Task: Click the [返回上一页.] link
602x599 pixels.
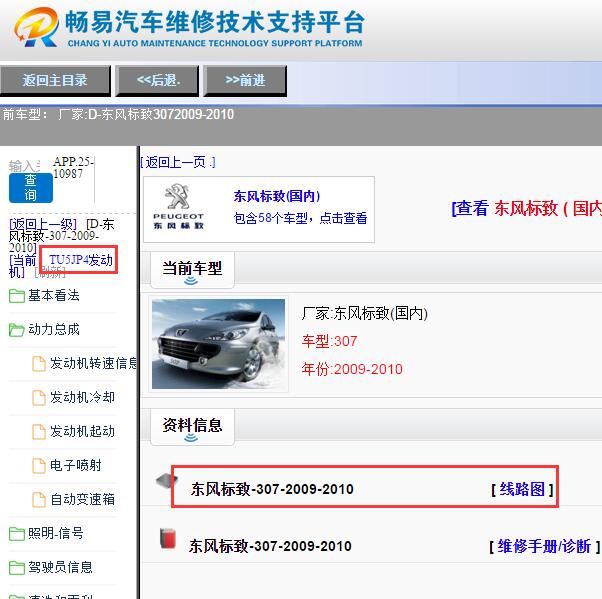Action: click(177, 162)
